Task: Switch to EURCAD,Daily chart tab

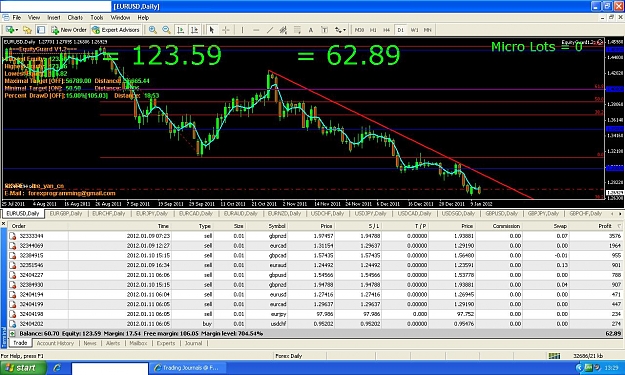Action: [x=195, y=214]
